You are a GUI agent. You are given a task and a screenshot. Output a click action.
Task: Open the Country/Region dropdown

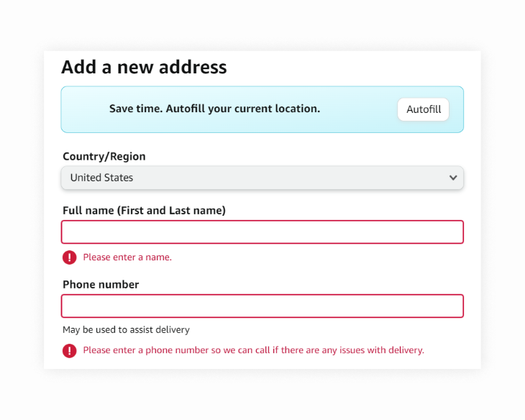click(x=262, y=178)
